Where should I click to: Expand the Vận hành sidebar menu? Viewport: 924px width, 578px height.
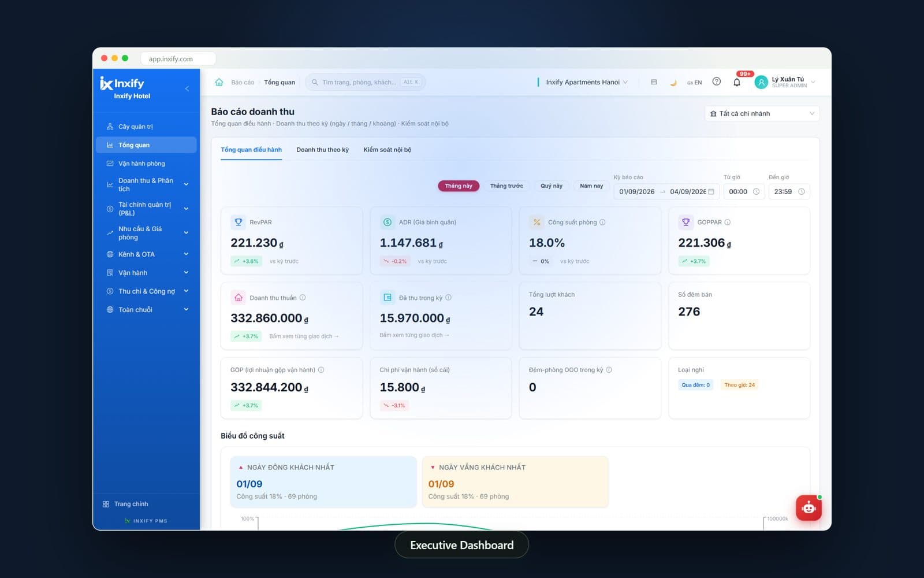click(x=146, y=273)
